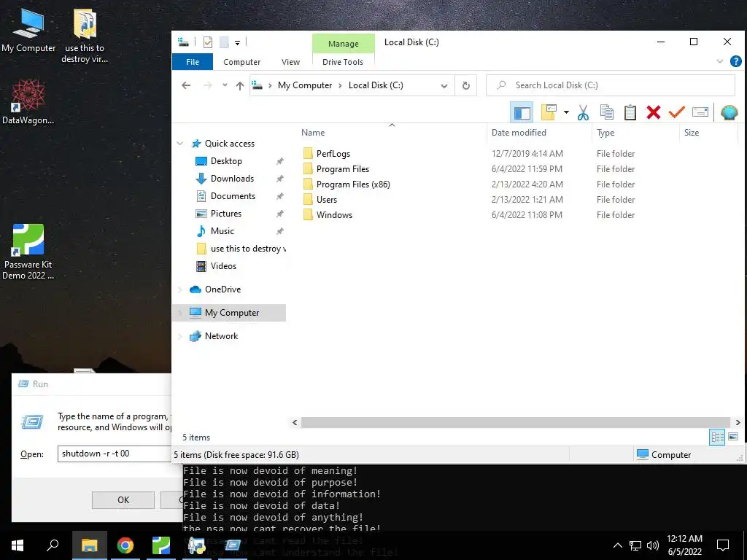Open the address bar history dropdown
The height and width of the screenshot is (560, 747).
click(x=444, y=86)
